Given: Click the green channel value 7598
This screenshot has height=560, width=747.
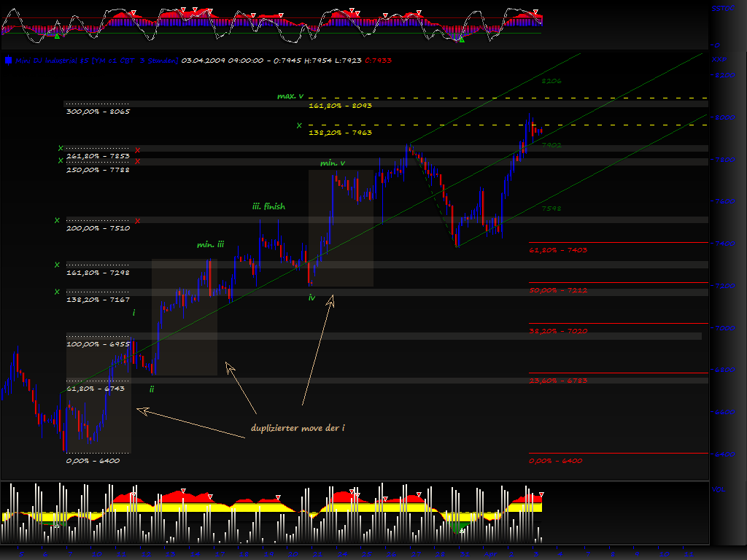Looking at the screenshot, I should pos(551,209).
